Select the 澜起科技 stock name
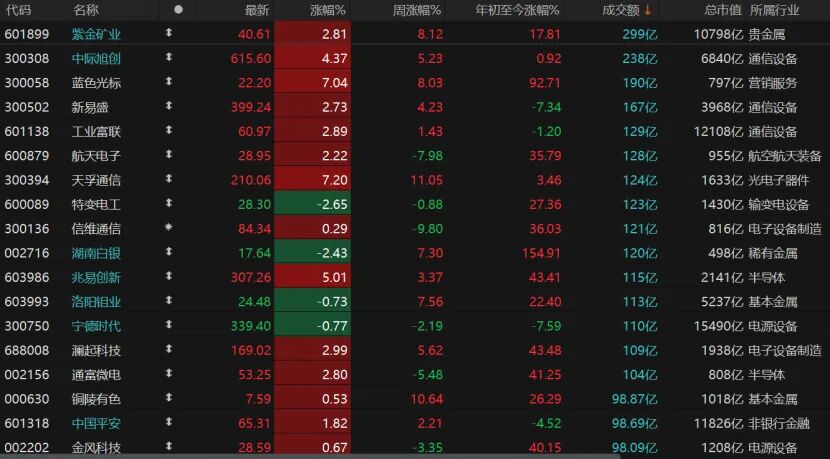830x459 pixels. click(96, 351)
